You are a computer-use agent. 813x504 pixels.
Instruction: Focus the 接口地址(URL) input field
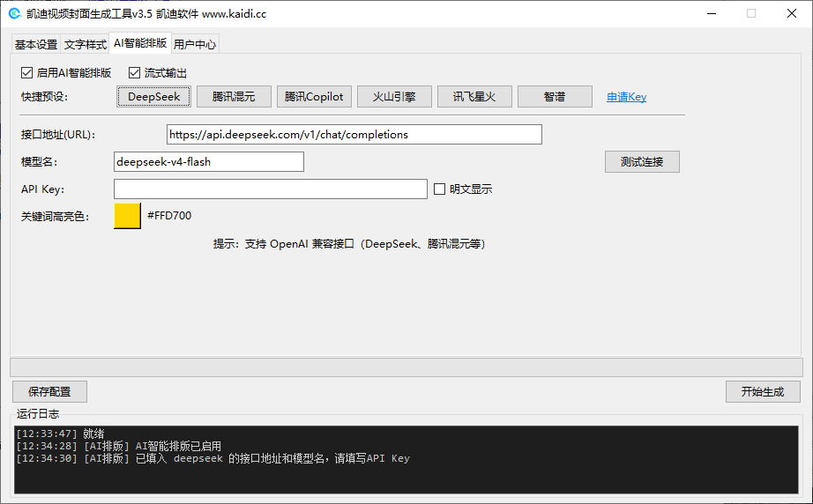354,135
